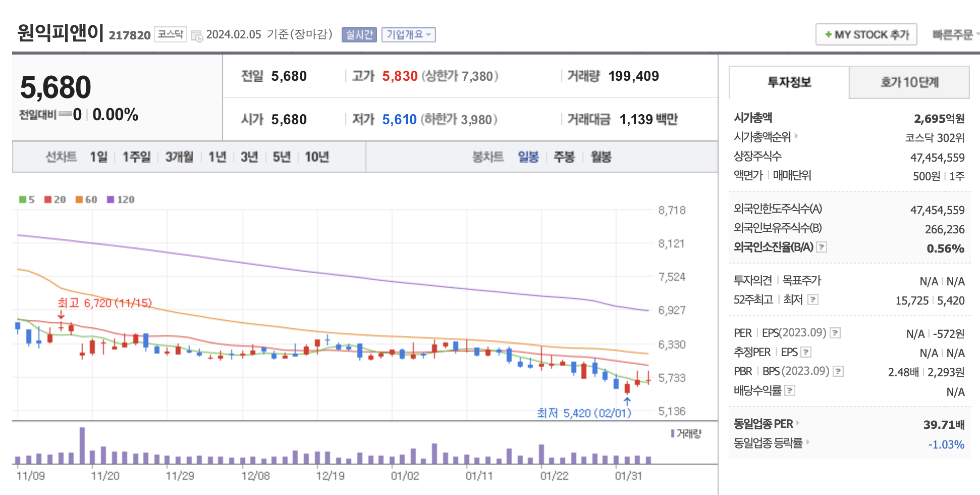
Task: Click the 최고 6,720 (11/15) chart marker
Action: pyautogui.click(x=104, y=303)
